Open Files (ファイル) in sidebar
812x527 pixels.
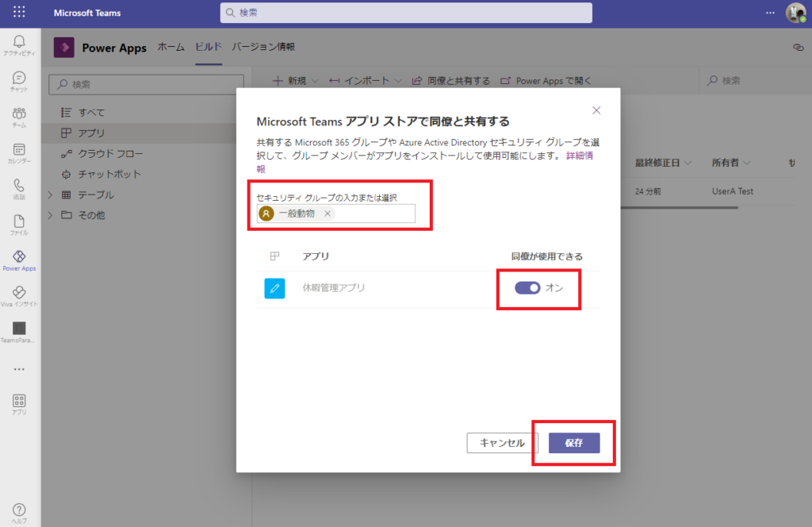(19, 225)
